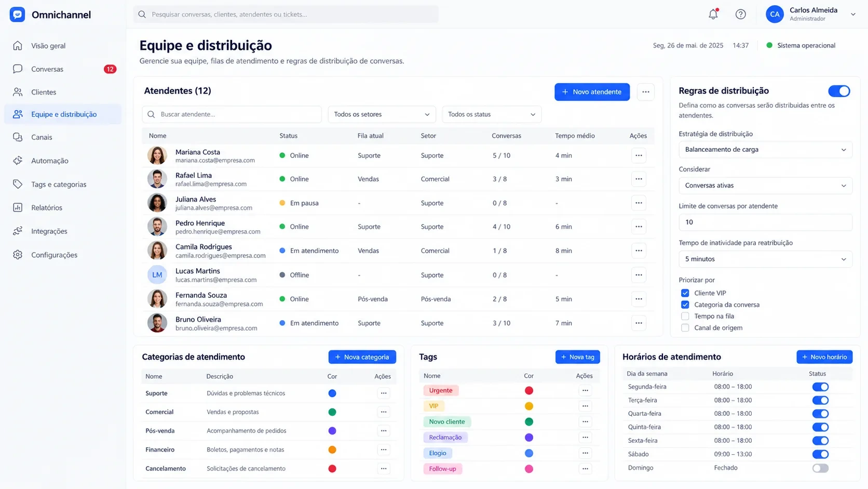Open inactivity time 5 minutos dropdown
The image size is (868, 489).
[765, 259]
